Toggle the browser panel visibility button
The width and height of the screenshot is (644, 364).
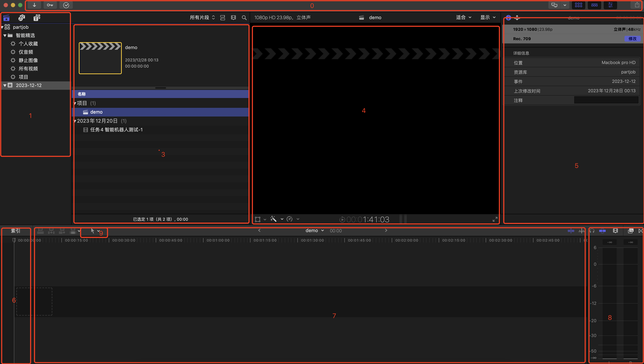pos(578,5)
